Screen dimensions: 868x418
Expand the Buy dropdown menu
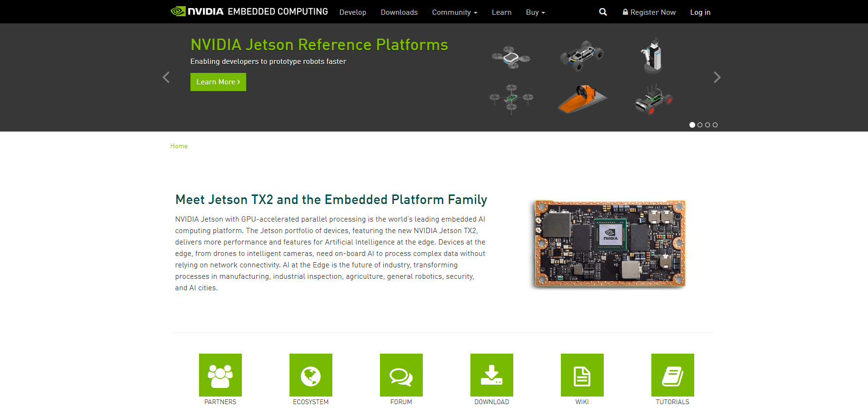pyautogui.click(x=535, y=12)
